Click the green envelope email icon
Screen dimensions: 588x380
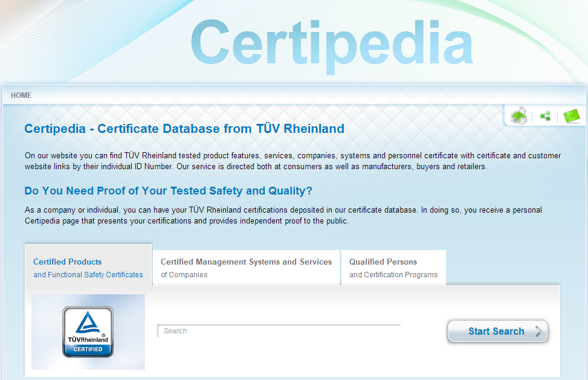pyautogui.click(x=572, y=116)
